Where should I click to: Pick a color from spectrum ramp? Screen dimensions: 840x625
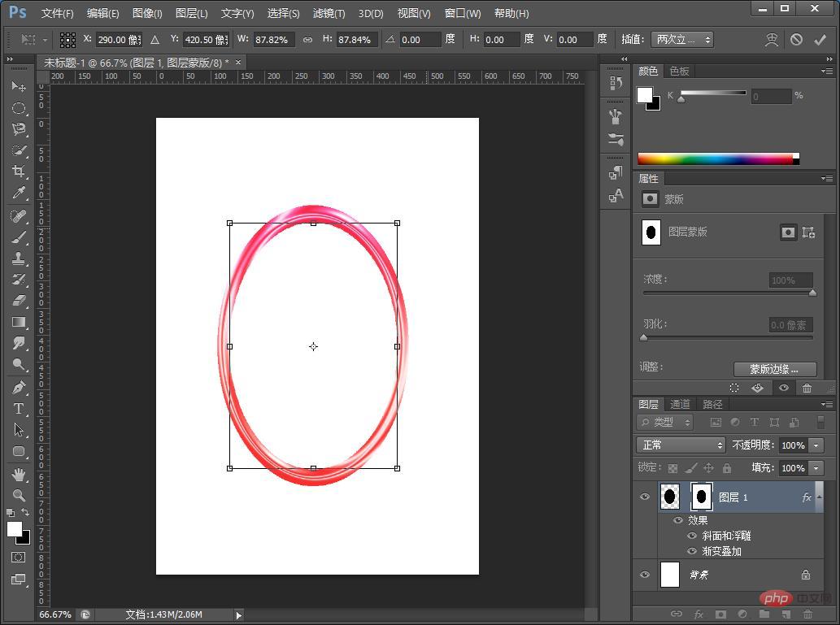pos(718,158)
